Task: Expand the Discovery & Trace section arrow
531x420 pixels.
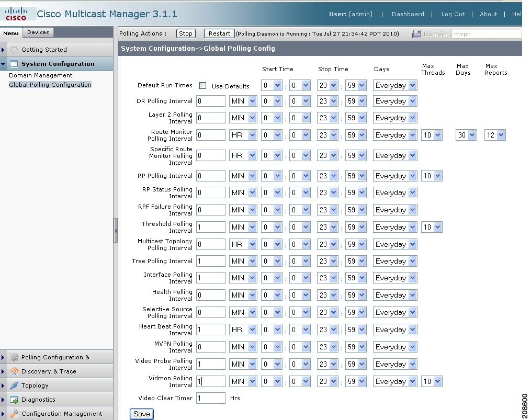Action: click(x=3, y=371)
